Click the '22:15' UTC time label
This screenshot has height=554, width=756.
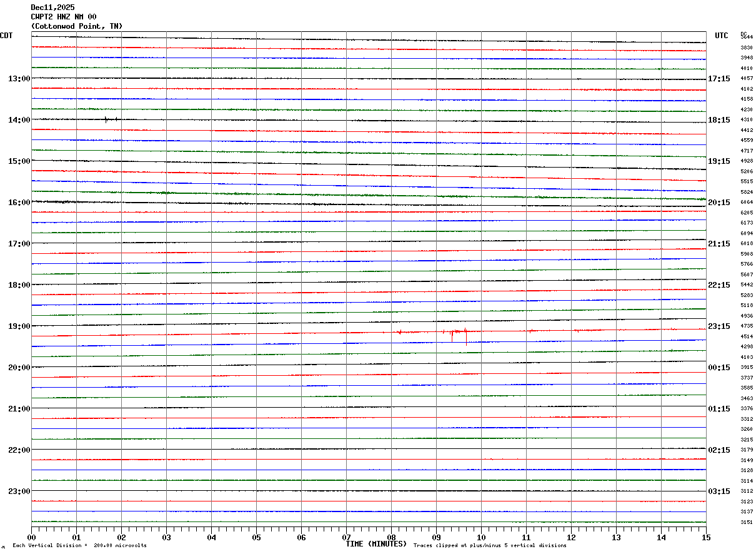pos(719,285)
